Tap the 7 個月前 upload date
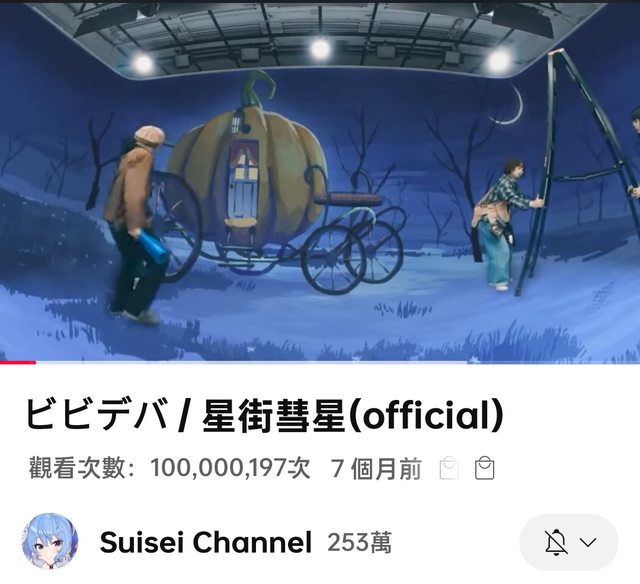 click(x=376, y=469)
